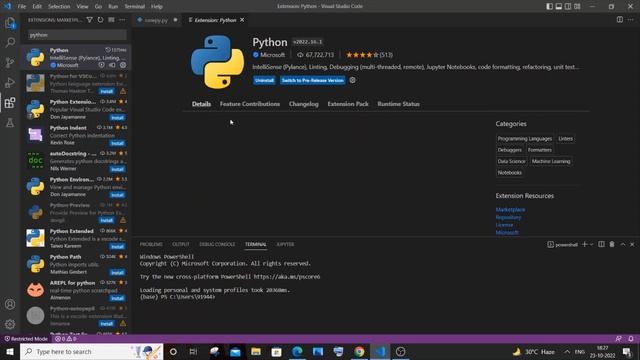This screenshot has height=360, width=640.
Task: Toggle secondary side bar layout icon
Action: 568,6
